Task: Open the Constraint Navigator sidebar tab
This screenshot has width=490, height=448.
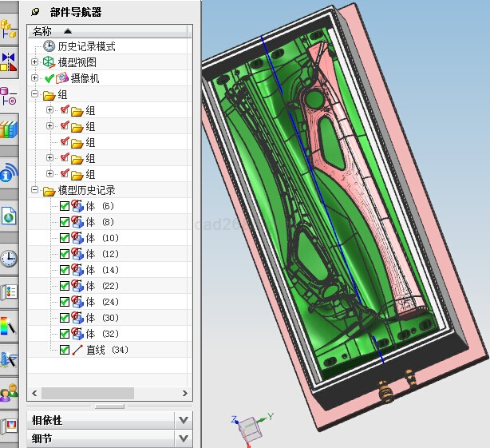Action: click(x=9, y=62)
